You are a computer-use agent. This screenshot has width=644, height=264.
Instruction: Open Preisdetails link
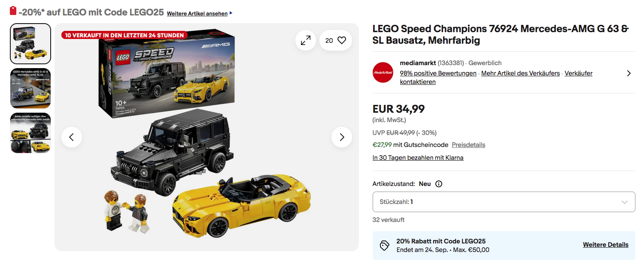[x=468, y=145]
